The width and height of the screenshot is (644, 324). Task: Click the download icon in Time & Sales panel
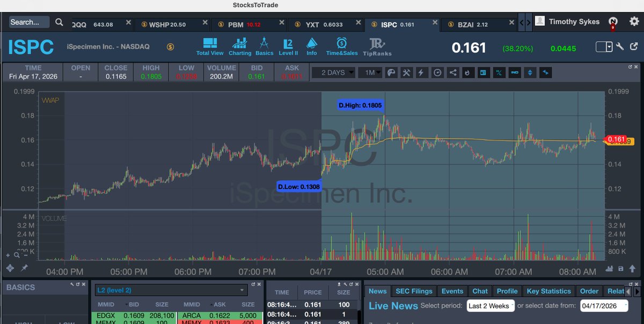pyautogui.click(x=339, y=284)
